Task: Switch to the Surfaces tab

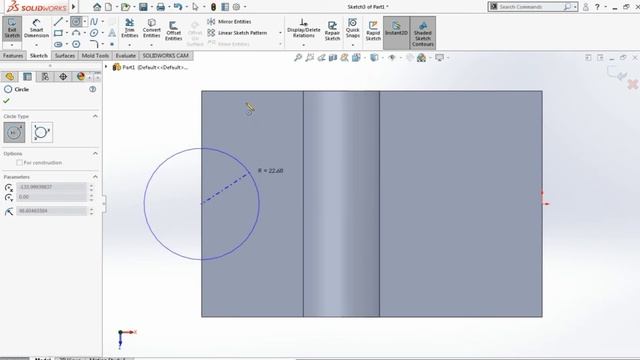Action: [64, 56]
